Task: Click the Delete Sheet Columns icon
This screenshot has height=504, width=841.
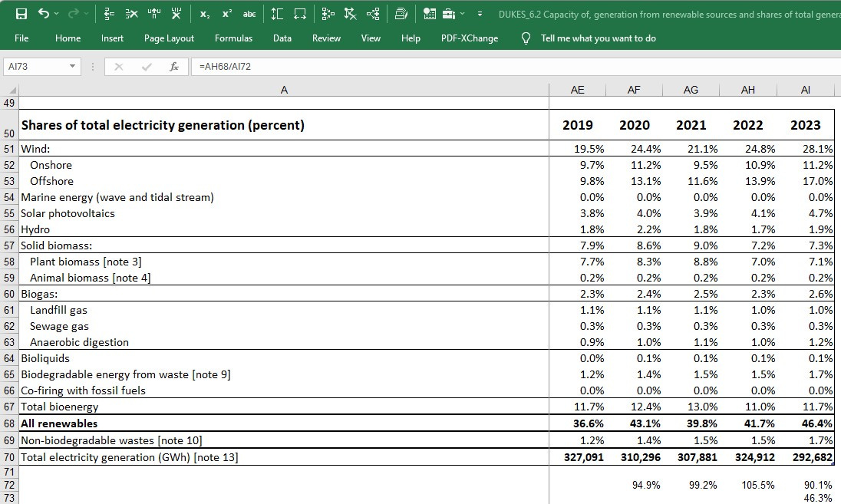Action: tap(176, 14)
